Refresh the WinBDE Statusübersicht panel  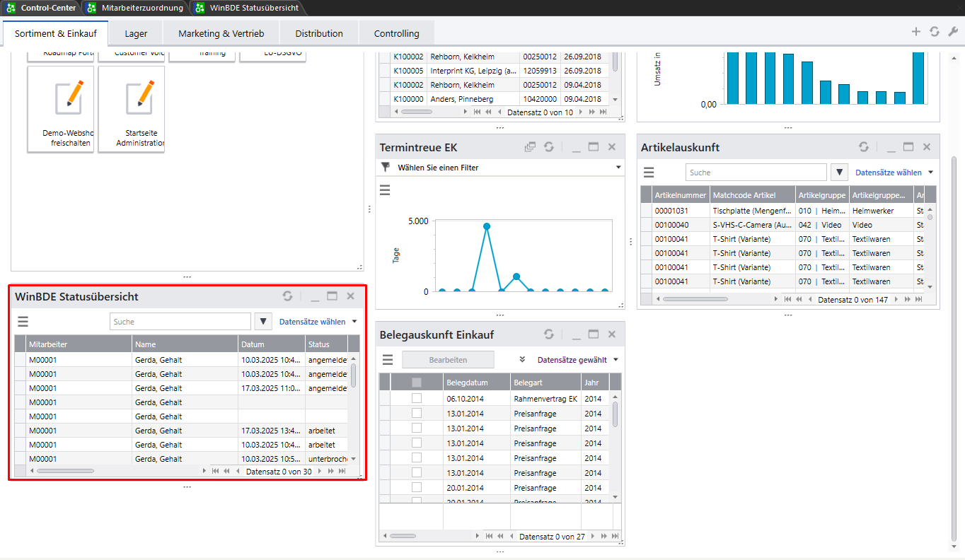(287, 296)
